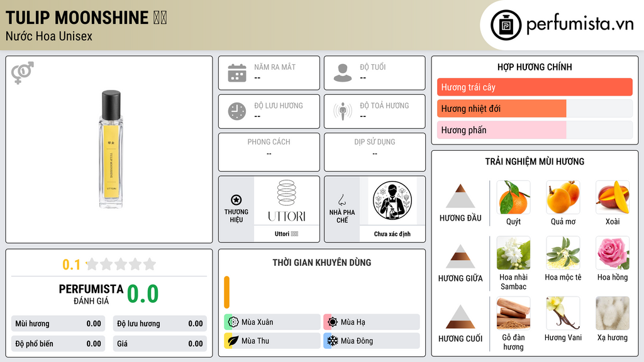The image size is (644, 362).
Task: Select the Hoa mộc tê note image
Action: (x=563, y=253)
